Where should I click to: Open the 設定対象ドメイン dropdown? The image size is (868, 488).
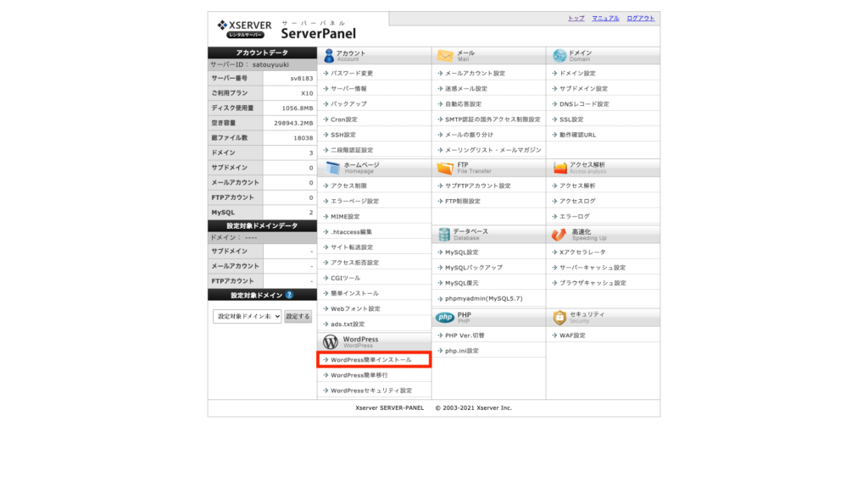coord(247,317)
